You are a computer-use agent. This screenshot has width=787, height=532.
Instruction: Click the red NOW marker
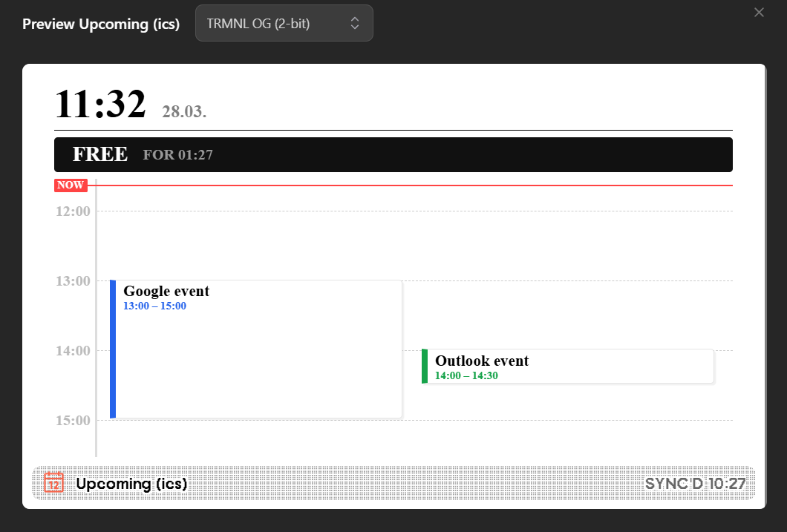point(71,185)
